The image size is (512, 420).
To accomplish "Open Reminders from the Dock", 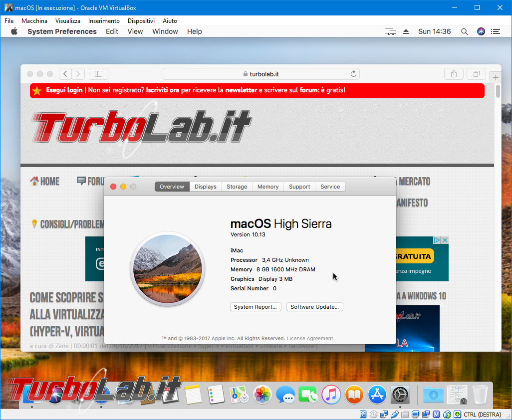I will click(x=216, y=395).
